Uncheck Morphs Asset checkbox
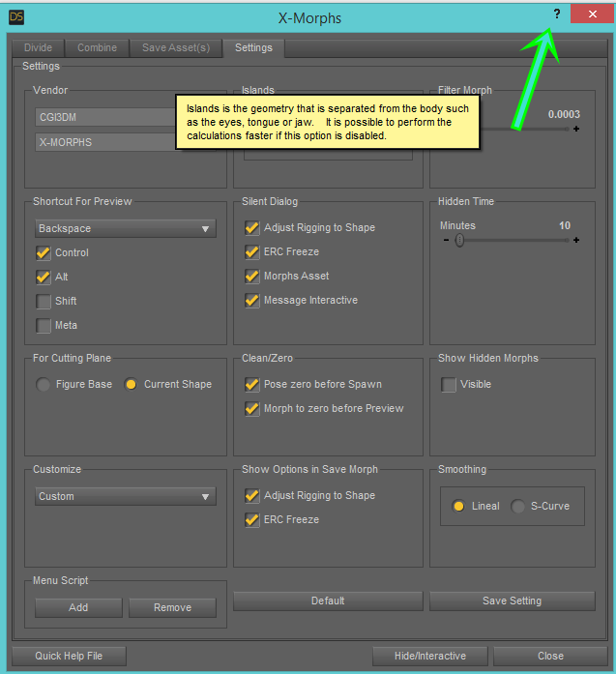The width and height of the screenshot is (616, 674). pos(251,276)
